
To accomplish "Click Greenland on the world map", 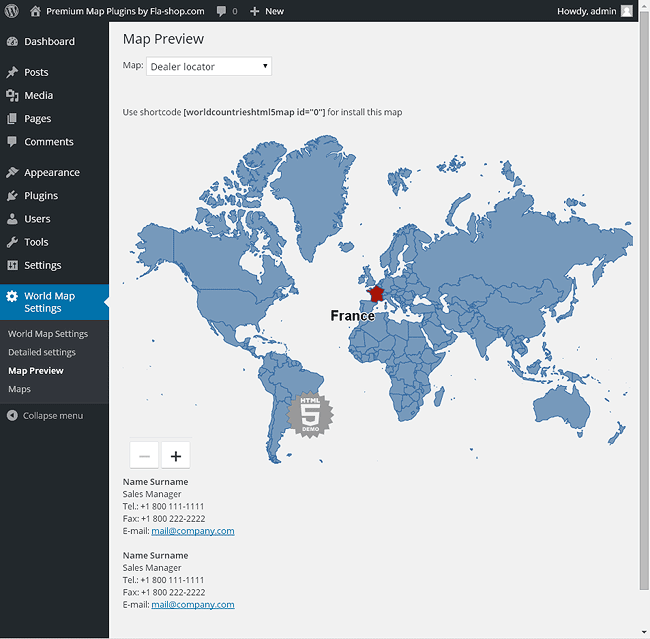I will click(315, 195).
